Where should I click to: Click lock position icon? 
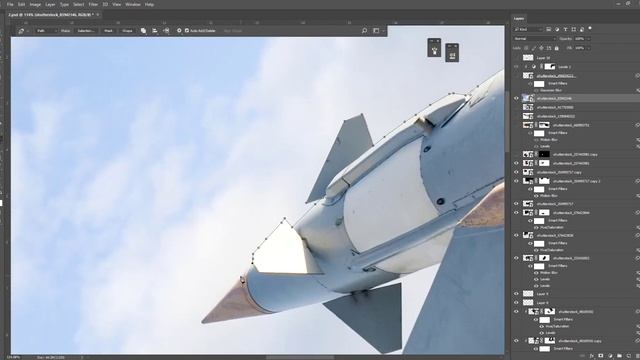(x=541, y=48)
